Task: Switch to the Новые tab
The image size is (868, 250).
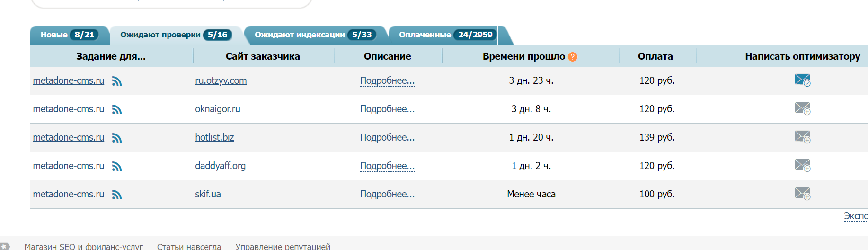Action: [x=69, y=35]
